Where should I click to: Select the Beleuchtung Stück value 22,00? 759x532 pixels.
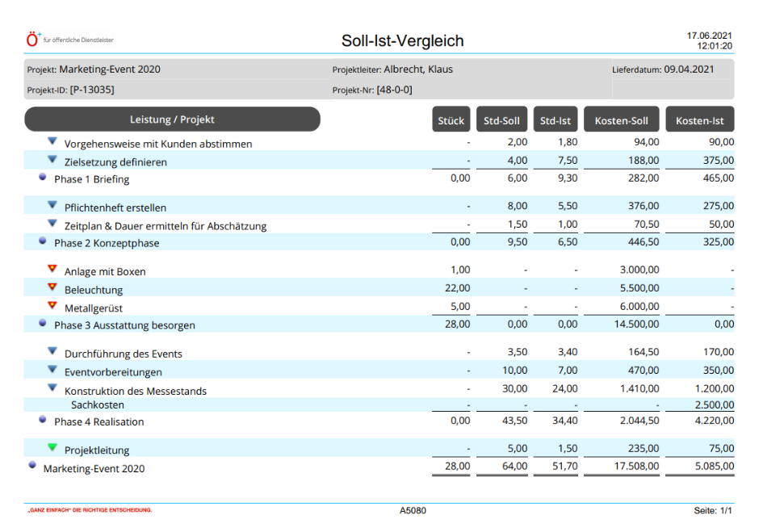tap(458, 288)
